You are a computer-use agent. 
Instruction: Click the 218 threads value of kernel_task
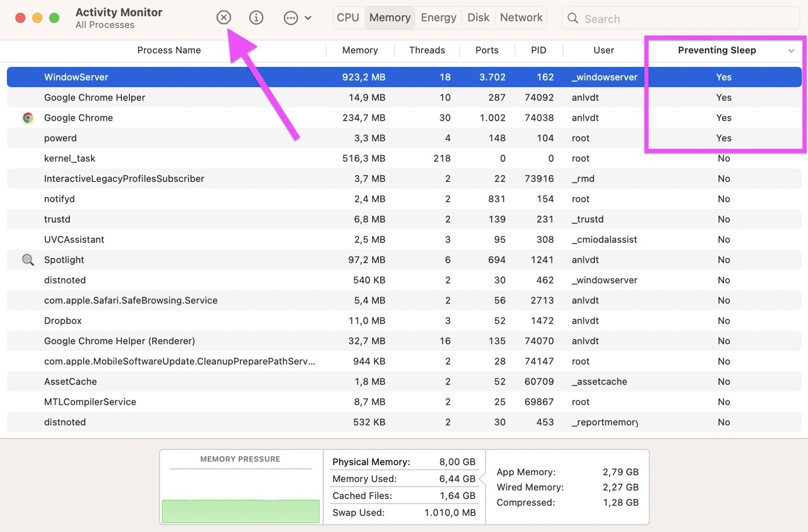pos(442,158)
